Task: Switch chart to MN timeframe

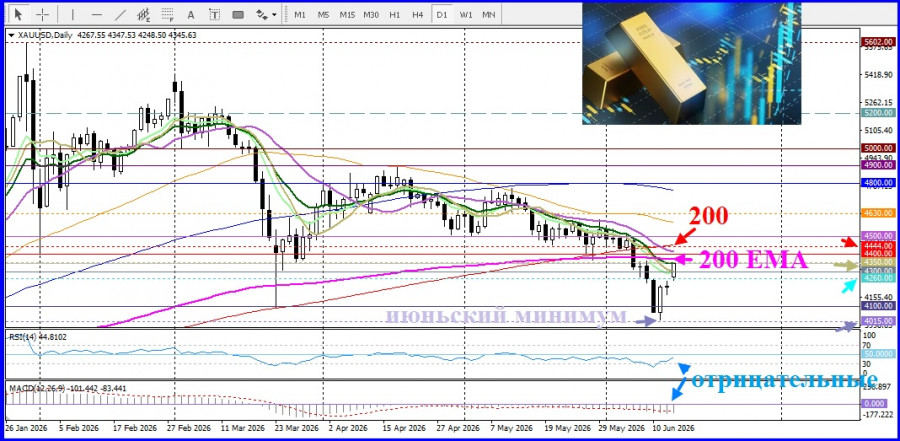Action: 488,15
